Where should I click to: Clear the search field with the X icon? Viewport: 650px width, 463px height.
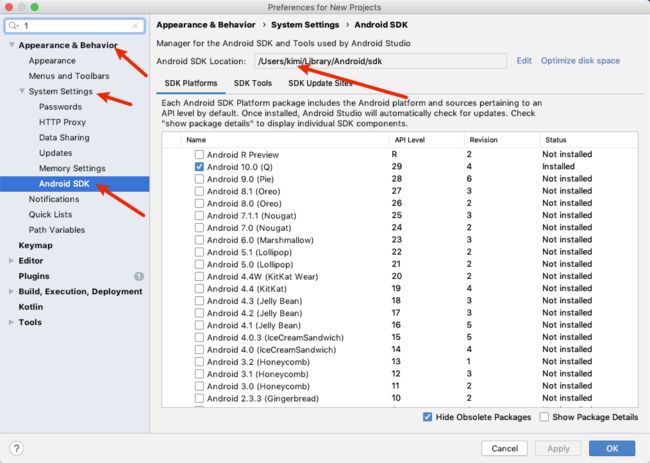tap(135, 26)
